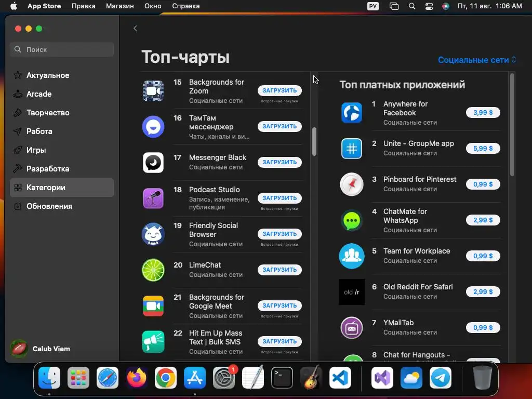Buy YMailTab for 0,99 $
The width and height of the screenshot is (532, 399).
pos(483,328)
